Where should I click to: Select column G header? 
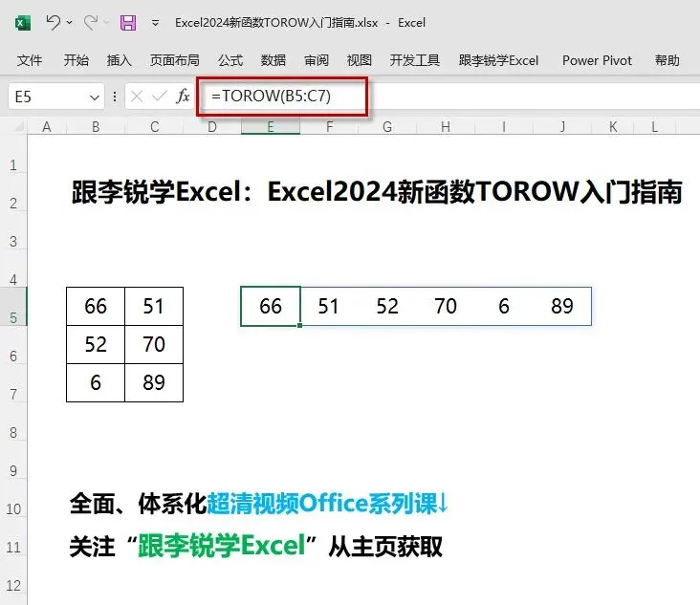[387, 127]
